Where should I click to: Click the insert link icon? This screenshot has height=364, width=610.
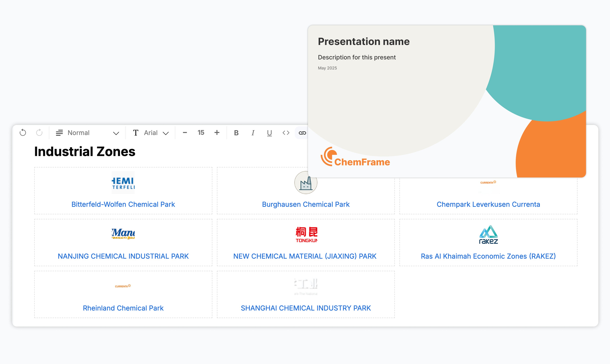[x=302, y=133]
